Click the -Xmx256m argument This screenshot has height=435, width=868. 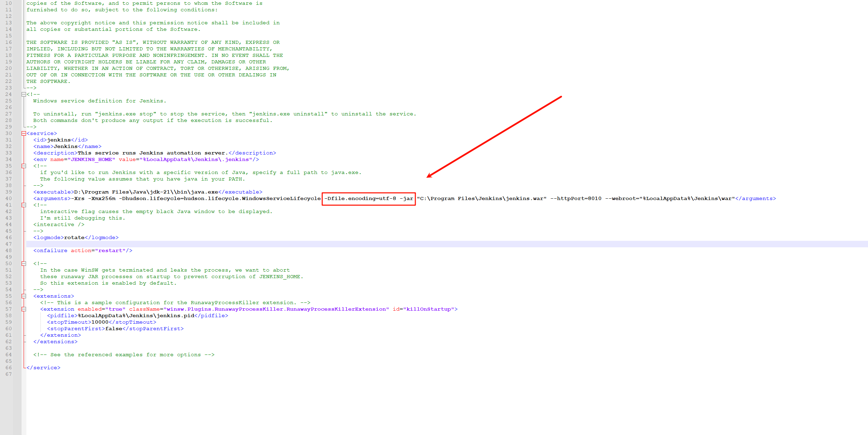tap(102, 199)
